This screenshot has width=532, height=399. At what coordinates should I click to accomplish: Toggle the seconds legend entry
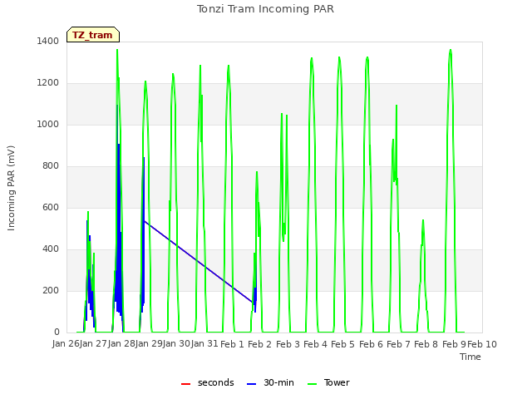(208, 382)
